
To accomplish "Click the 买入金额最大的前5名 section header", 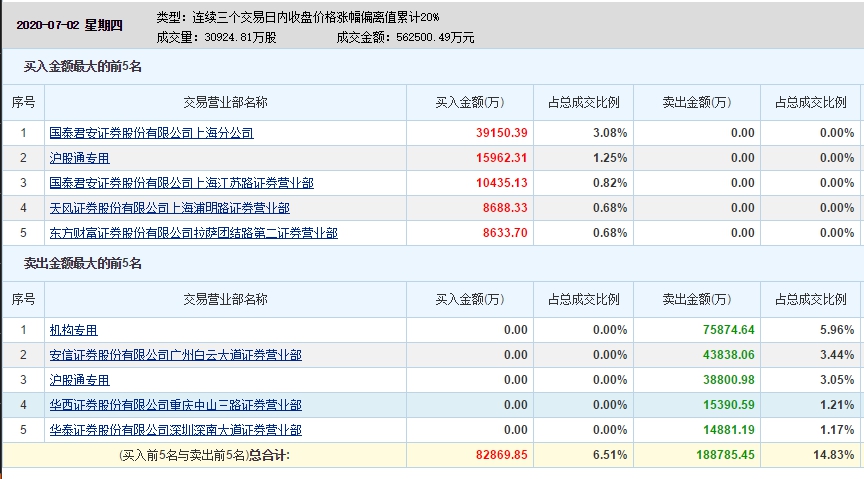I will pyautogui.click(x=84, y=67).
